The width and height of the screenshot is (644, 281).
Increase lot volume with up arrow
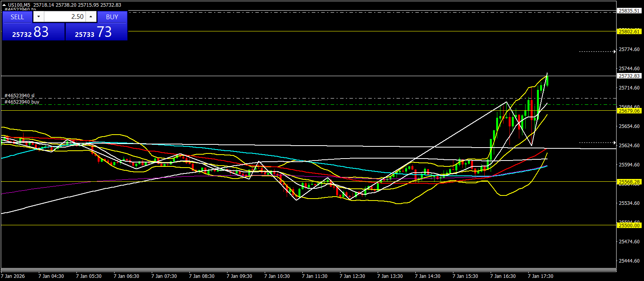coord(91,16)
